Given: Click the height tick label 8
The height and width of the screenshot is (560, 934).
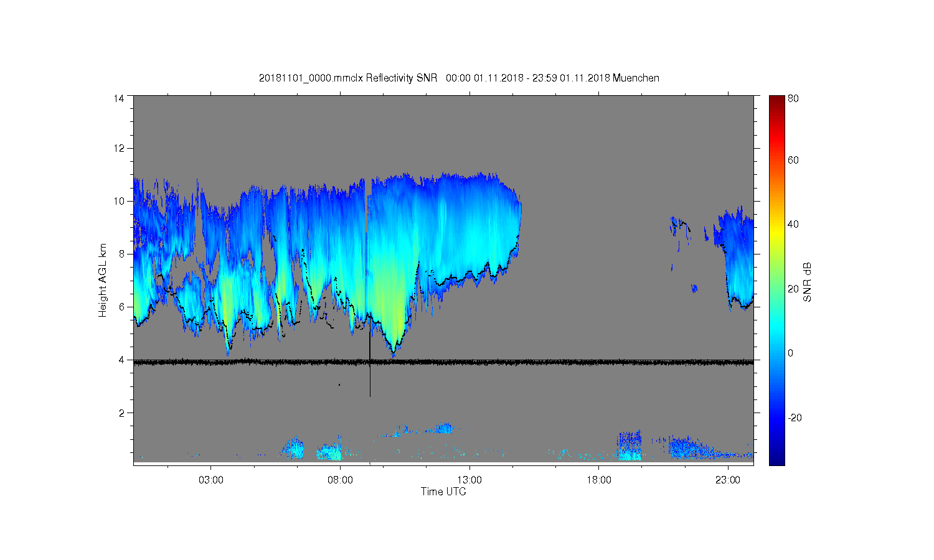Looking at the screenshot, I should 121,254.
